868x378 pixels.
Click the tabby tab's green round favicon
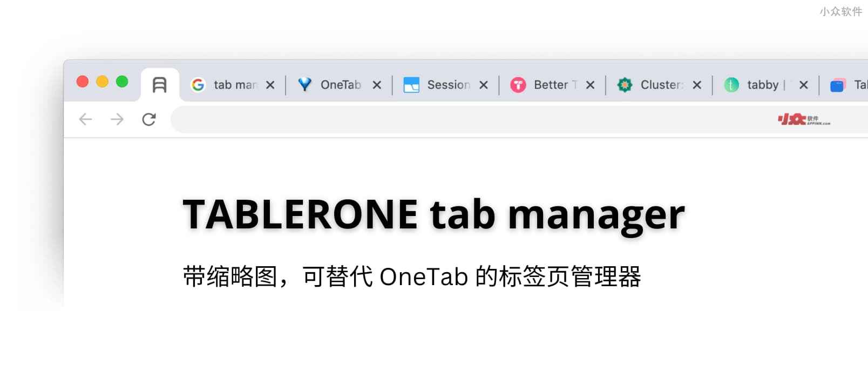point(731,85)
